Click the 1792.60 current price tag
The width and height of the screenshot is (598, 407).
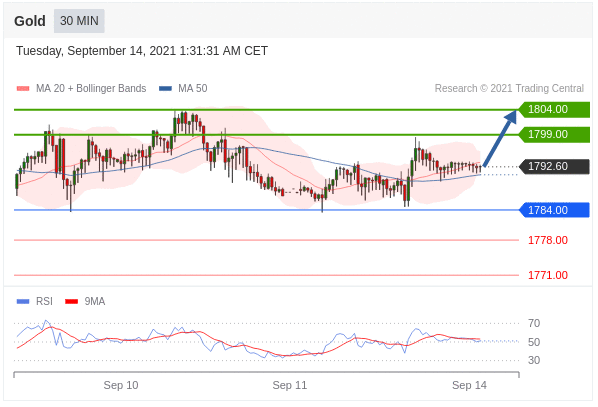tap(555, 167)
